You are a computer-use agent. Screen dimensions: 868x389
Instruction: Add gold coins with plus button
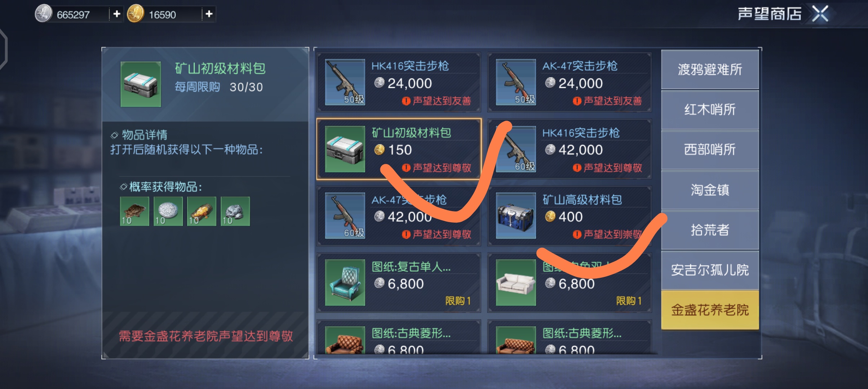click(209, 14)
